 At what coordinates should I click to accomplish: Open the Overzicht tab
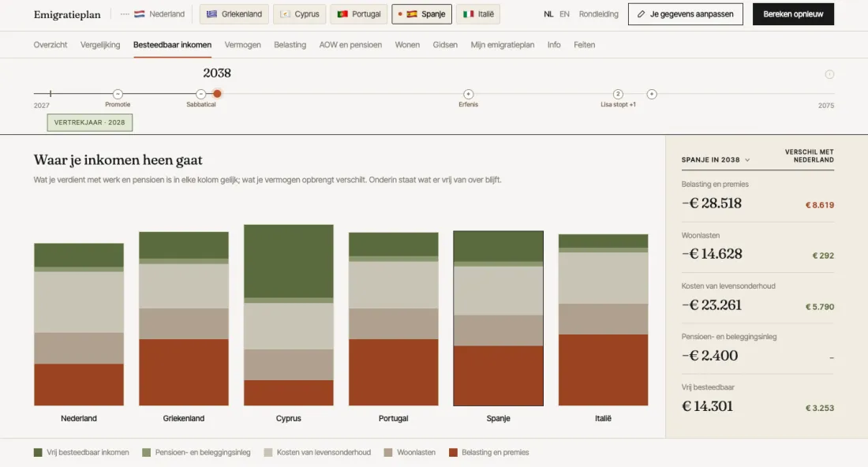click(x=51, y=45)
